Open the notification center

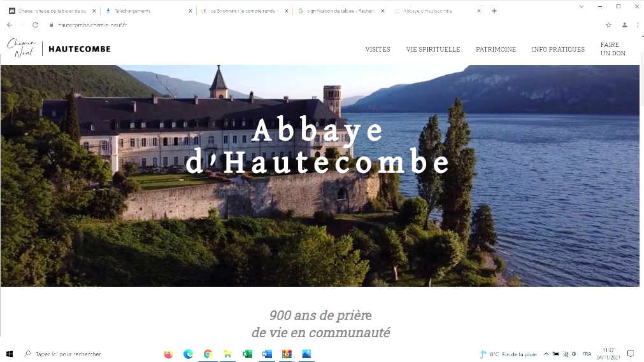[631, 354]
